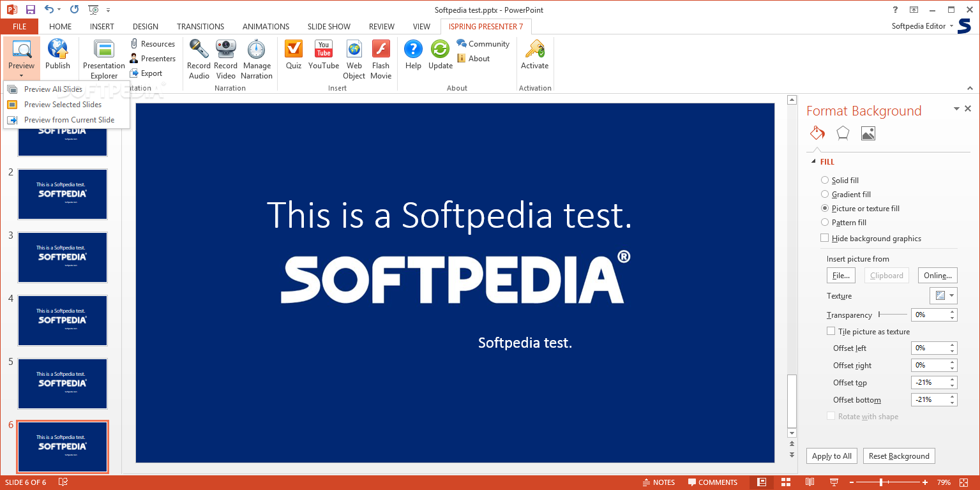The height and width of the screenshot is (490, 980).
Task: Toggle the Comments pane
Action: [712, 482]
